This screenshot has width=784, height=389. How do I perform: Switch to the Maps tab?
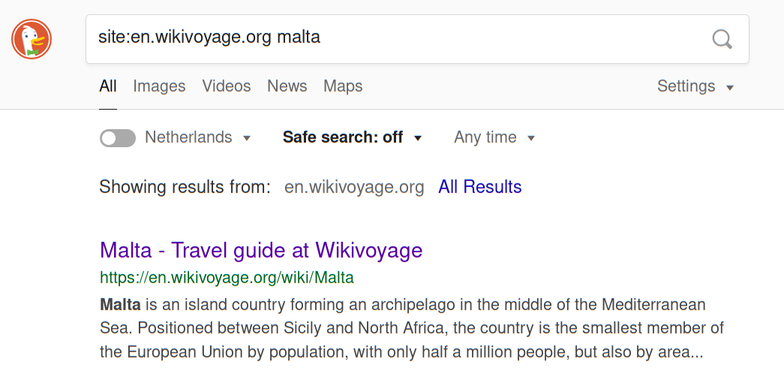click(x=343, y=86)
